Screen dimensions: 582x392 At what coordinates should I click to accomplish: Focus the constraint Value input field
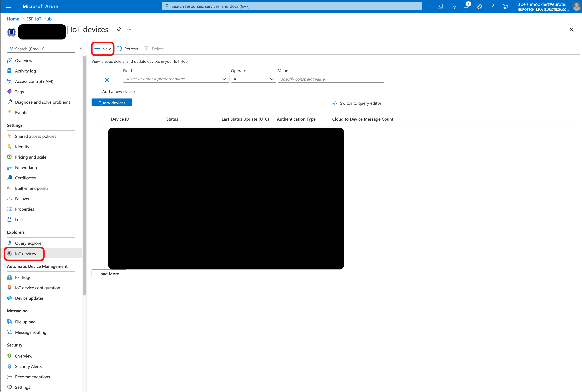pyautogui.click(x=331, y=79)
